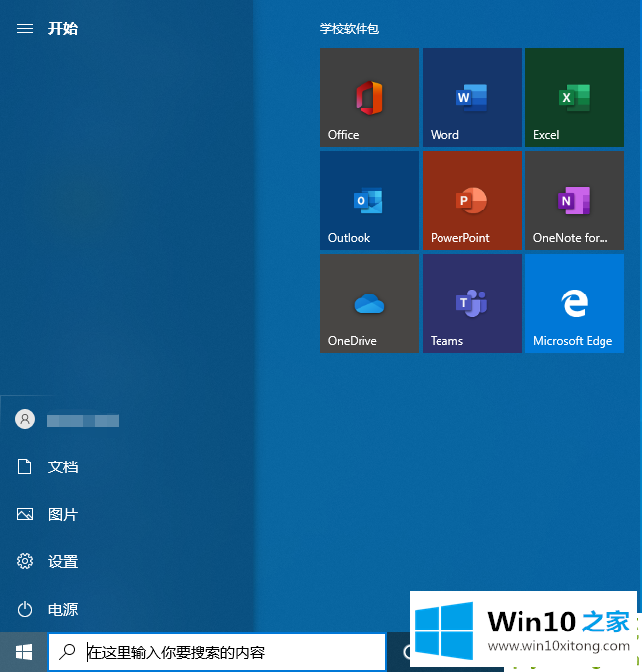The image size is (642, 672).
Task: Select the 学校软件包 group title
Action: 349,29
